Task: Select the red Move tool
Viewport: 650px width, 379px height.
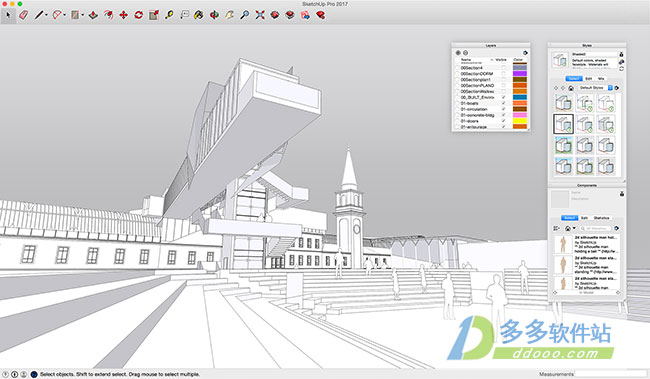Action: tap(123, 15)
